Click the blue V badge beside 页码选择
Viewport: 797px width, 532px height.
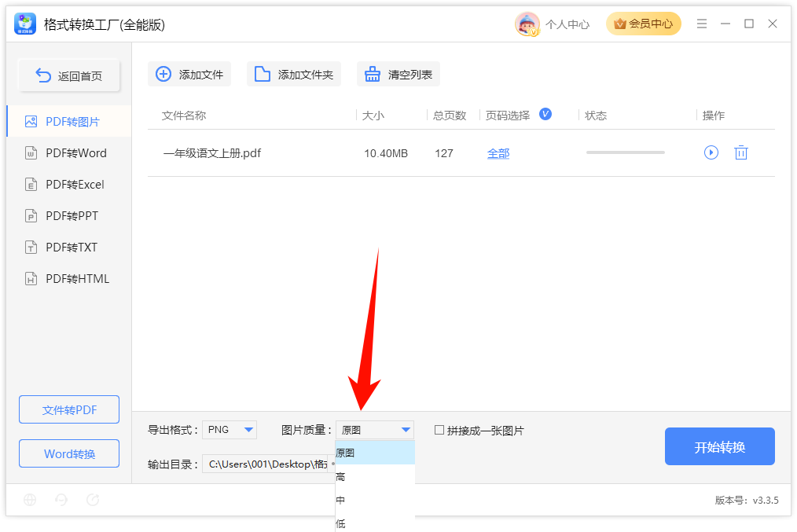[x=545, y=114]
